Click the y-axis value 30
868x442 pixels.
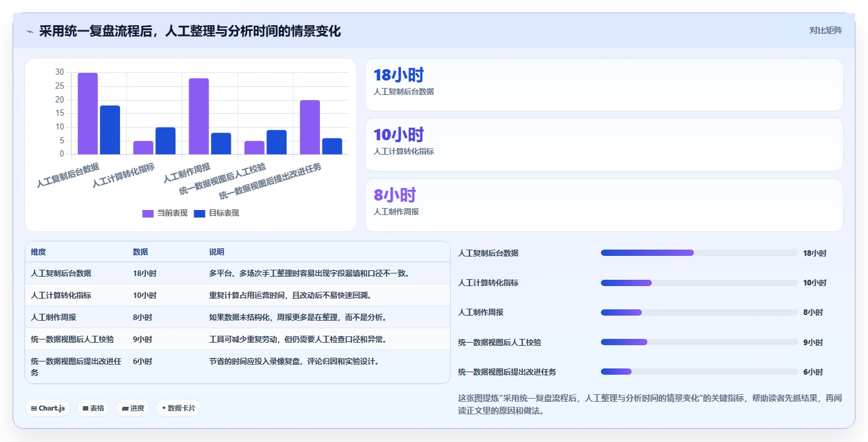(60, 72)
